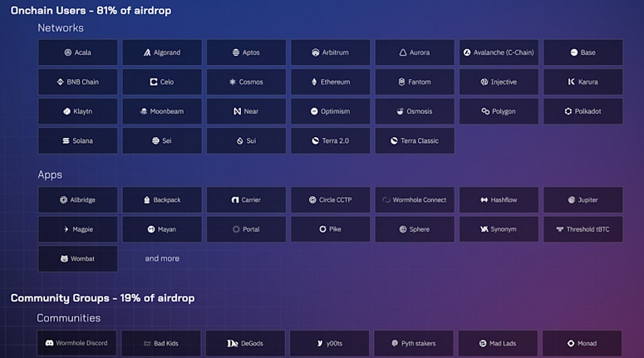Click the Polygon chain icon
The image size is (644, 358).
tap(485, 111)
